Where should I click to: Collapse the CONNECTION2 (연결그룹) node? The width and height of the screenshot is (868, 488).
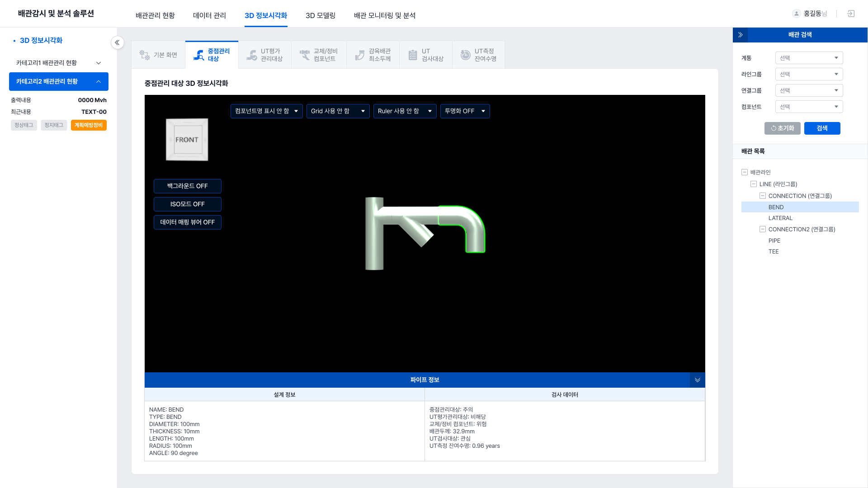click(763, 229)
